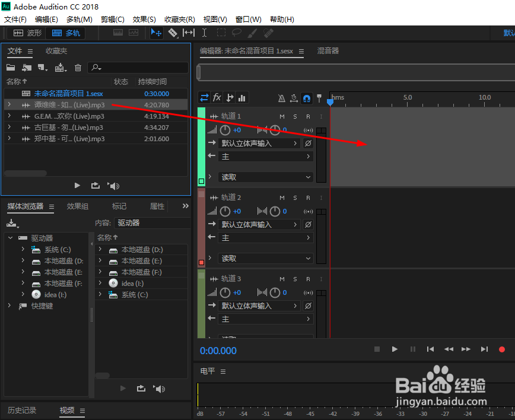Toggle auto-play speaker icon in Files panel
The width and height of the screenshot is (515, 420).
pos(113,186)
